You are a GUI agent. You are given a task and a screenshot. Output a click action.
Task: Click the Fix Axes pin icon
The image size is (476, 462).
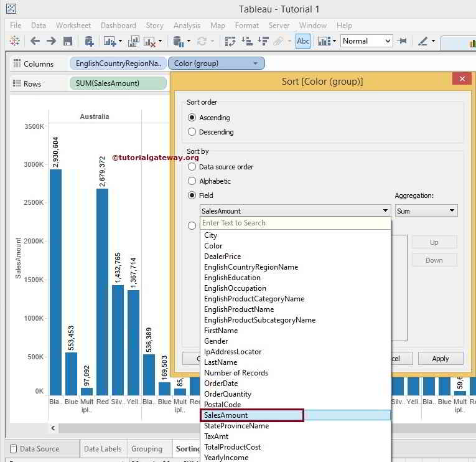pos(403,41)
